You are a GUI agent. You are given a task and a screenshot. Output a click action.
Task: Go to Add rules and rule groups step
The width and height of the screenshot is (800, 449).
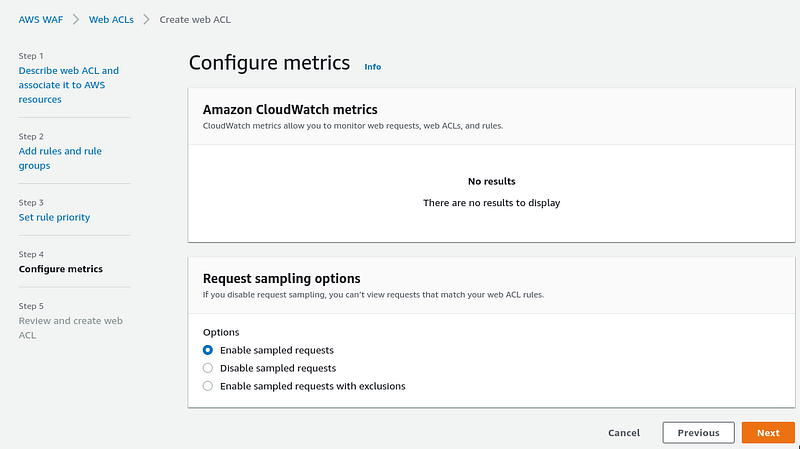pyautogui.click(x=60, y=158)
